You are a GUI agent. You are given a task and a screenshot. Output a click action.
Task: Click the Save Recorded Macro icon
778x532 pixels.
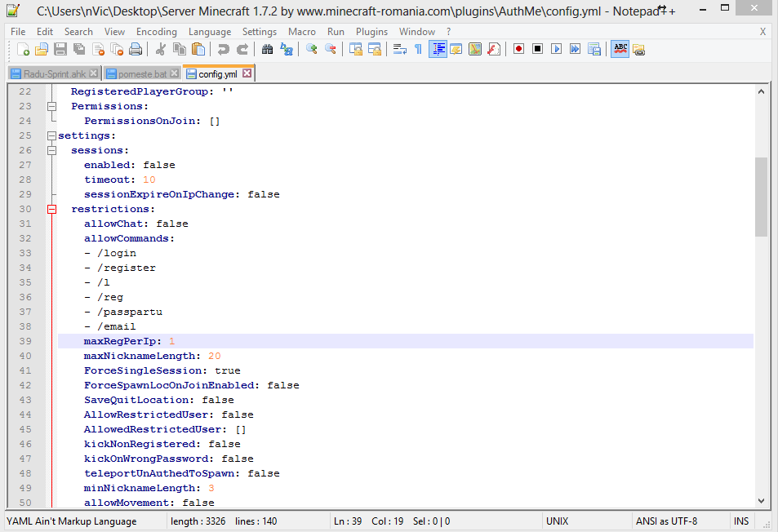coord(594,49)
